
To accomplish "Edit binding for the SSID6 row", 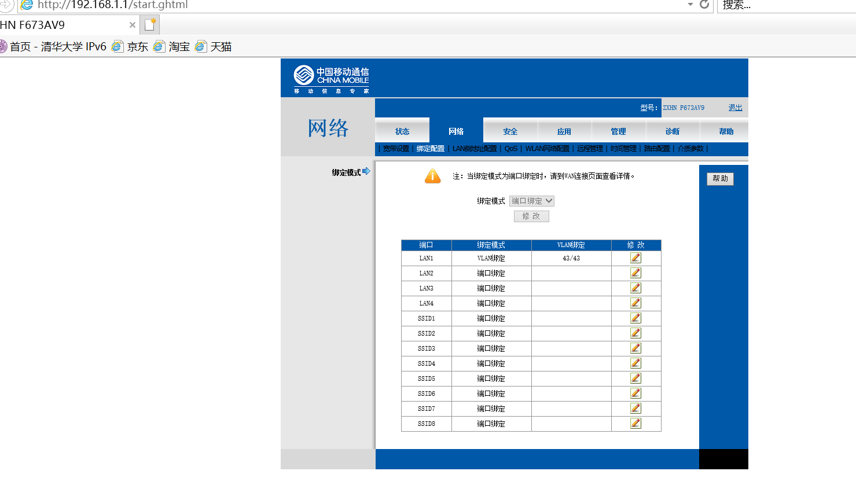I will point(635,393).
